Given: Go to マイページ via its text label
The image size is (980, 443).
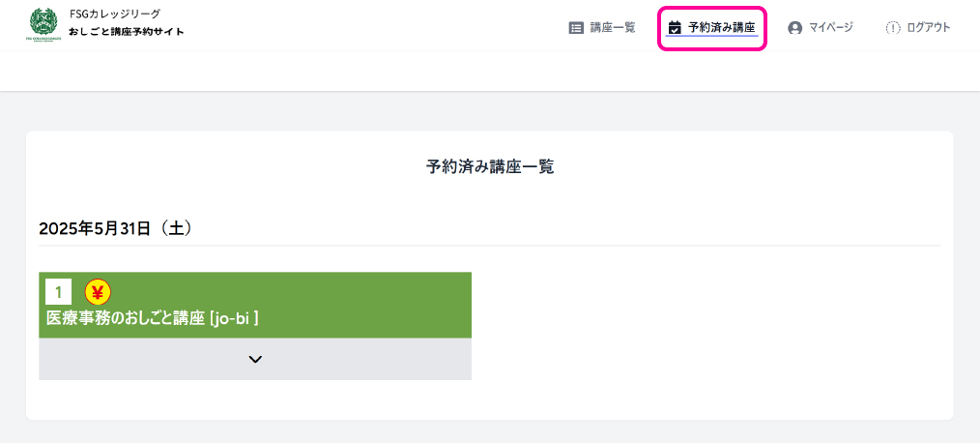Looking at the screenshot, I should click(x=831, y=28).
